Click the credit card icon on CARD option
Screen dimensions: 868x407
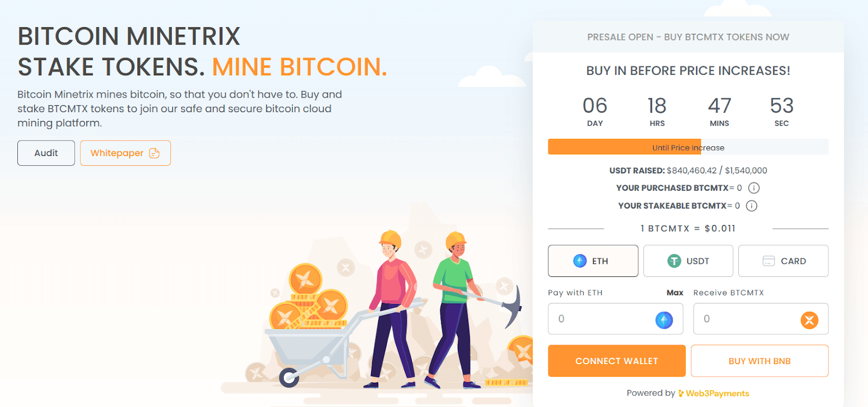pyautogui.click(x=769, y=261)
